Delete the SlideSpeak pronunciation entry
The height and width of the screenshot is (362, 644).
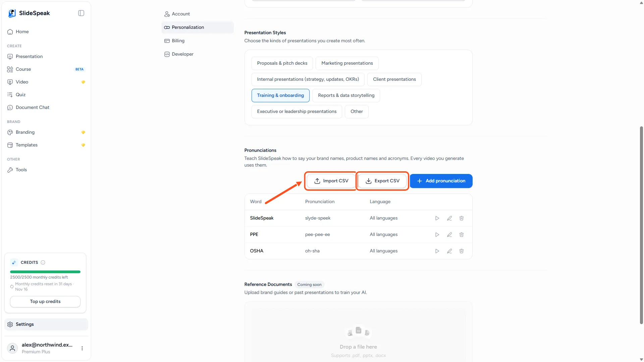coord(462,218)
